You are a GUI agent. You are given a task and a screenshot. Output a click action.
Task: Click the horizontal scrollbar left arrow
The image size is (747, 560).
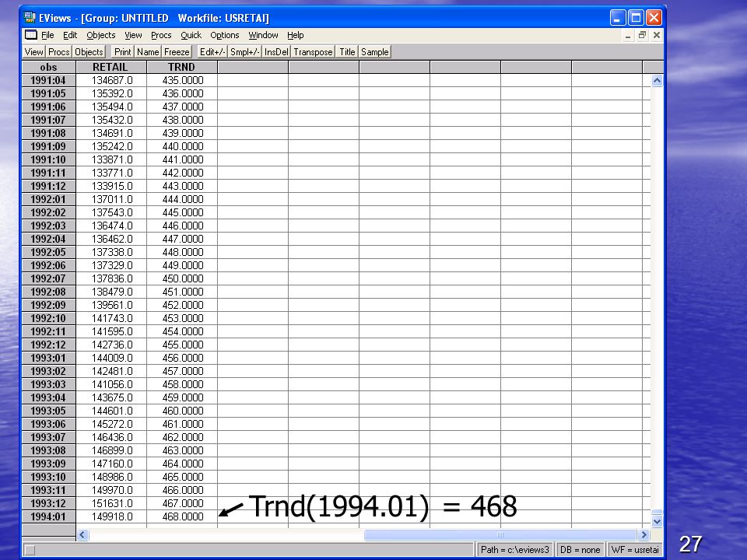pyautogui.click(x=82, y=535)
